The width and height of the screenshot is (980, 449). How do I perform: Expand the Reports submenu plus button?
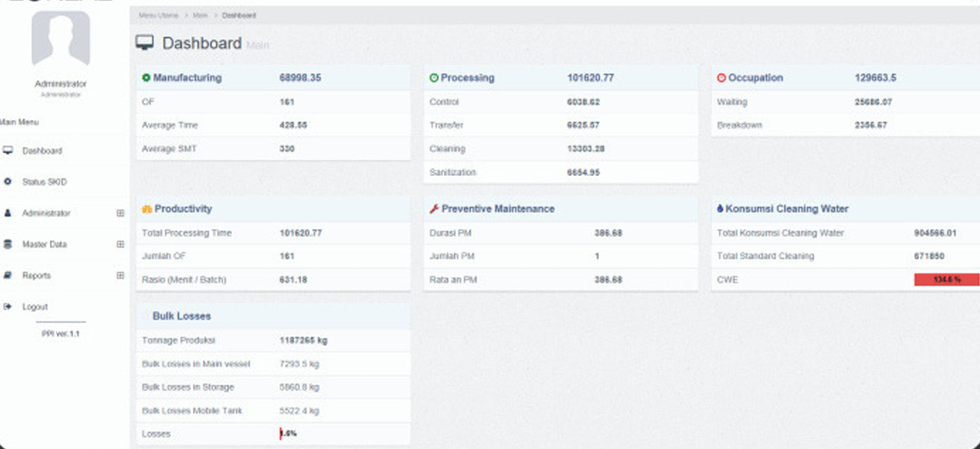click(120, 276)
